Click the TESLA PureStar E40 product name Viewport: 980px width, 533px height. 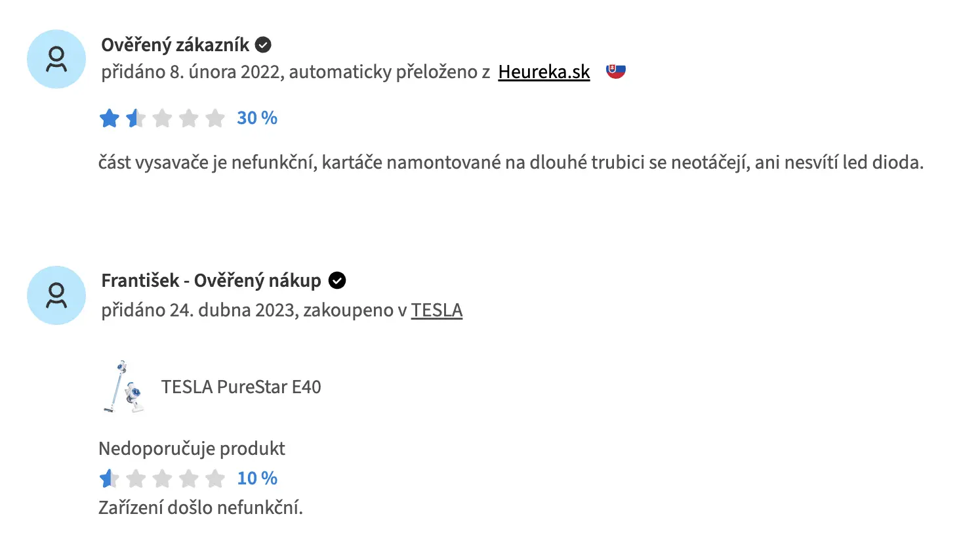point(241,387)
